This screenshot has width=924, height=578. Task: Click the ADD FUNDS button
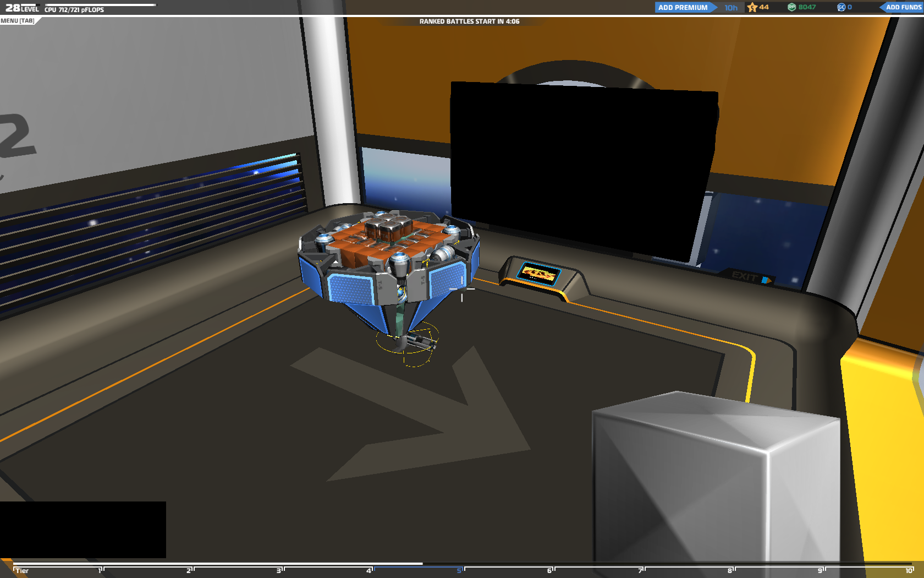click(902, 7)
